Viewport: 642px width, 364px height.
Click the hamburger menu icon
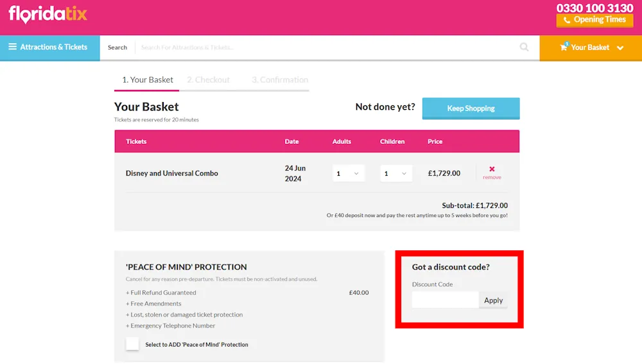tap(13, 47)
